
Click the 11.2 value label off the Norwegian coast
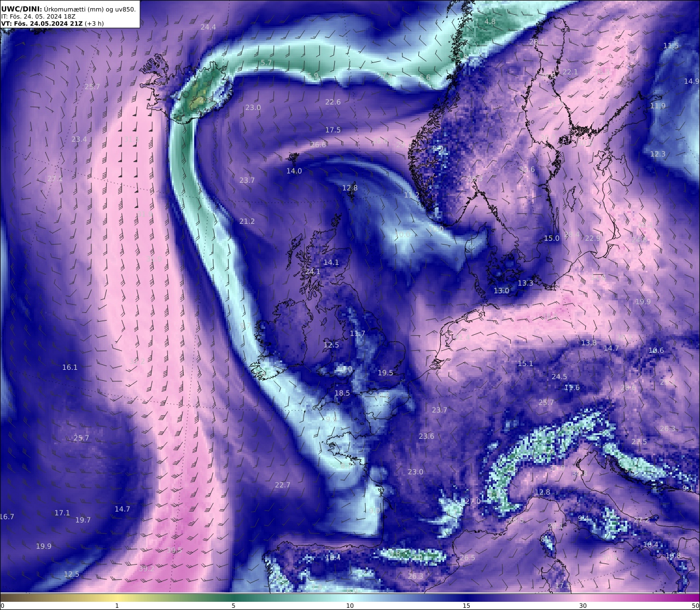(x=412, y=195)
